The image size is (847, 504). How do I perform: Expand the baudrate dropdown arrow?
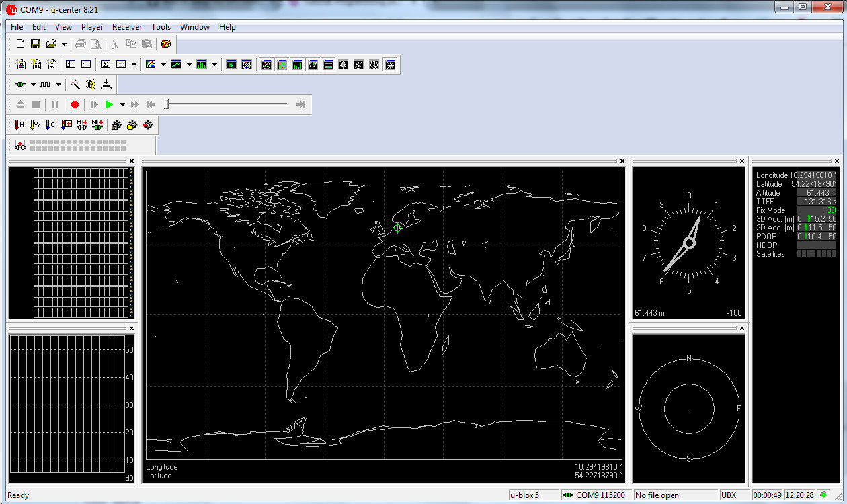coord(59,84)
